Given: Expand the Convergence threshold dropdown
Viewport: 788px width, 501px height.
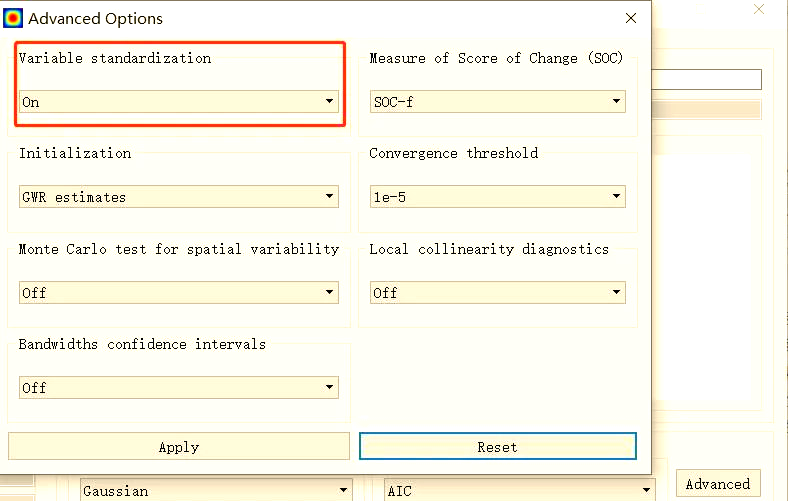Looking at the screenshot, I should (x=498, y=197).
